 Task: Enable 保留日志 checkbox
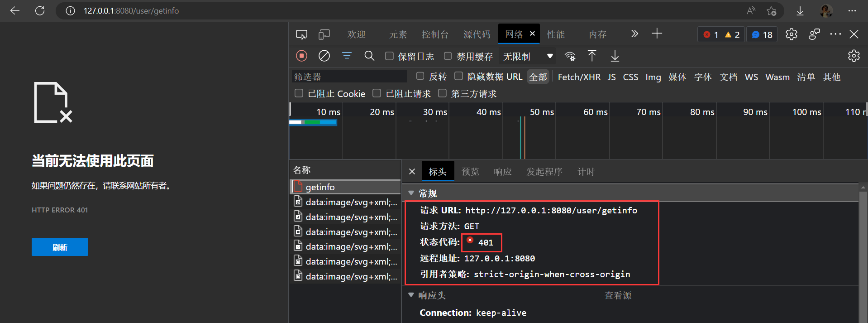pyautogui.click(x=389, y=56)
